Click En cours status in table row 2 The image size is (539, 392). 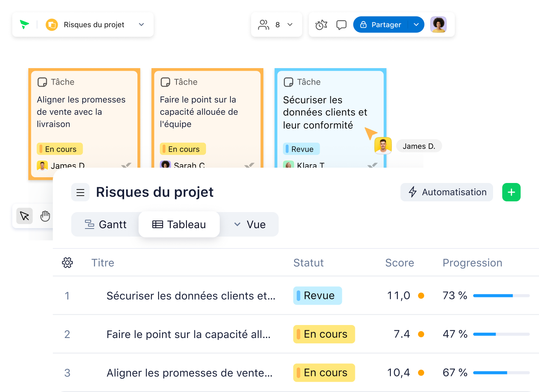point(324,334)
